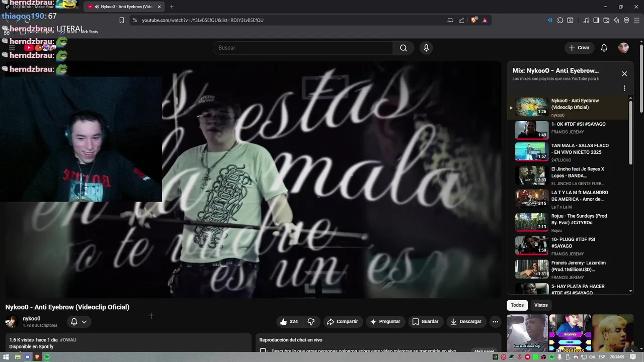Open the YouTube account avatar menu
The image size is (644, 362).
coord(623,48)
